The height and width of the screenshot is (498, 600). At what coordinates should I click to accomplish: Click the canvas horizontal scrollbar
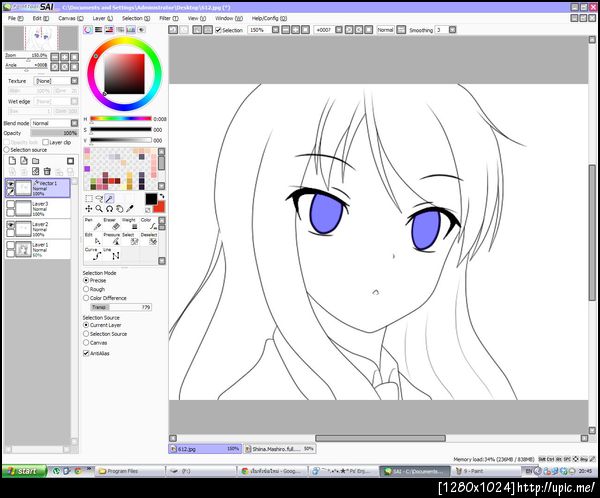click(380, 438)
